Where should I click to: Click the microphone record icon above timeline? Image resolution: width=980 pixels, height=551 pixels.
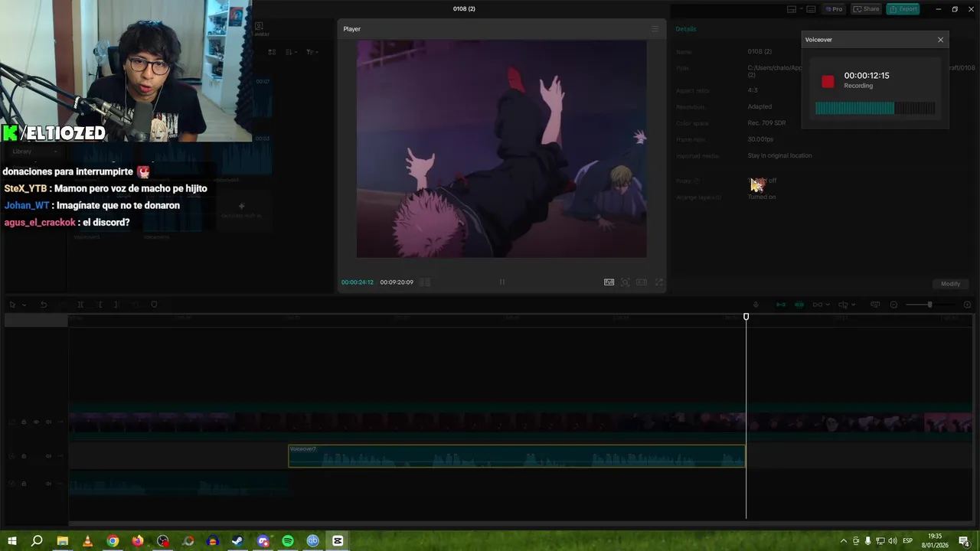[756, 305]
